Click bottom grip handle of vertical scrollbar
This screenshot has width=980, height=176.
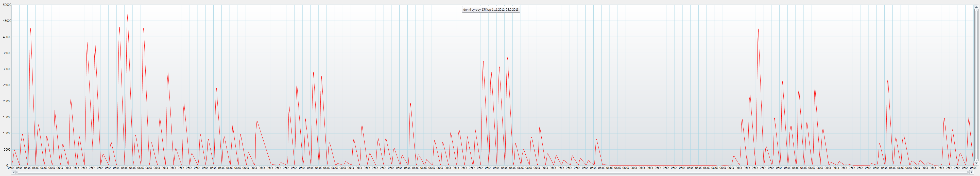[x=976, y=160]
